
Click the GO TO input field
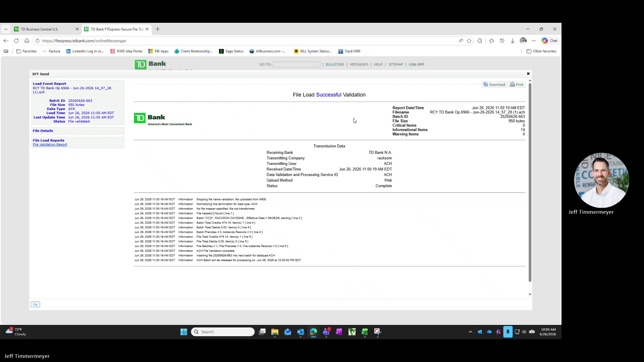pos(297,64)
